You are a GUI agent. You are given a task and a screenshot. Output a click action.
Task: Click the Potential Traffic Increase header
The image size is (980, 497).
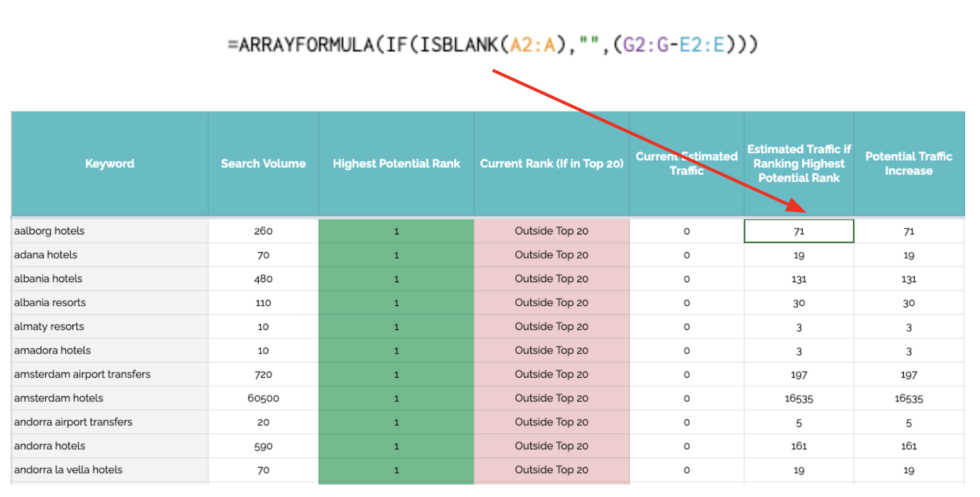[x=908, y=163]
